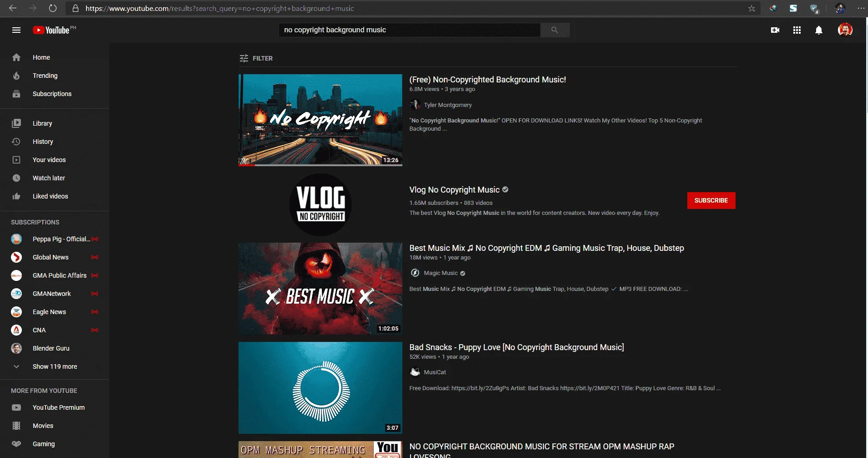Open the YouTube apps grid
868x458 pixels.
[x=797, y=30]
